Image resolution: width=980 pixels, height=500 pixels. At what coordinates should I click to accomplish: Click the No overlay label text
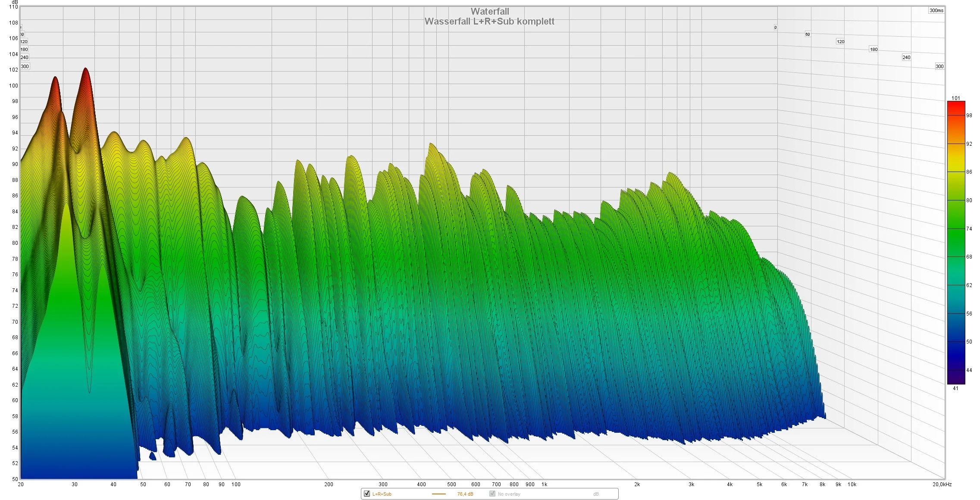tap(509, 494)
